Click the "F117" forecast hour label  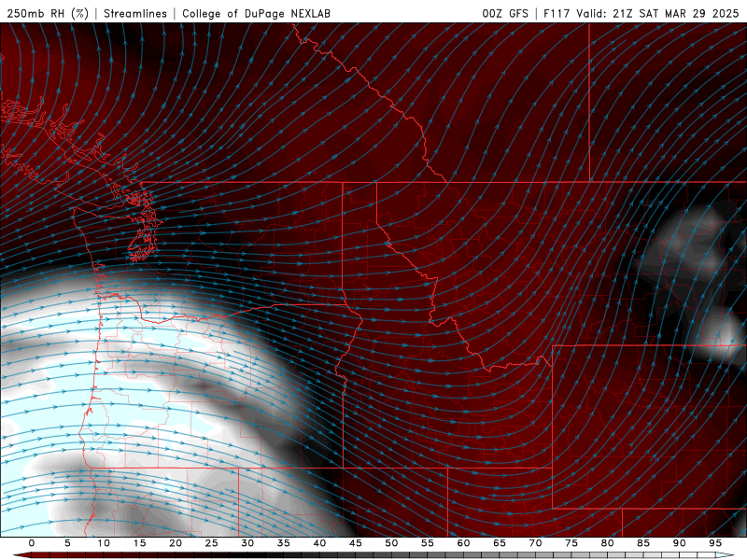pyautogui.click(x=557, y=13)
